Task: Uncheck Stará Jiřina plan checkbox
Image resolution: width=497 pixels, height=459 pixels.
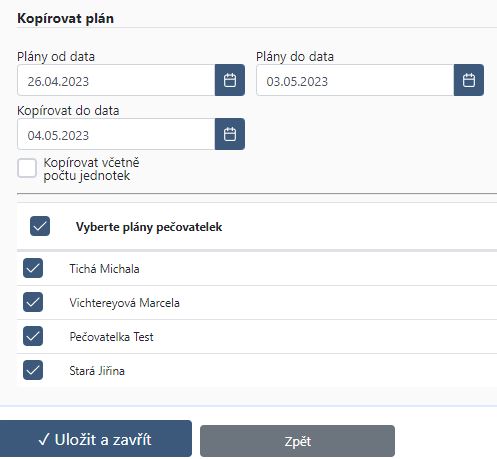Action: pyautogui.click(x=33, y=370)
